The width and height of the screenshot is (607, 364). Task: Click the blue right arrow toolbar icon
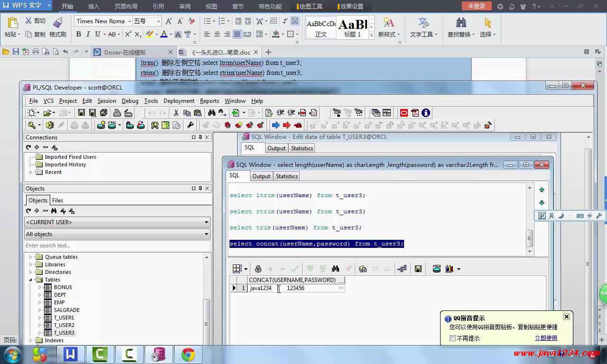point(276,125)
